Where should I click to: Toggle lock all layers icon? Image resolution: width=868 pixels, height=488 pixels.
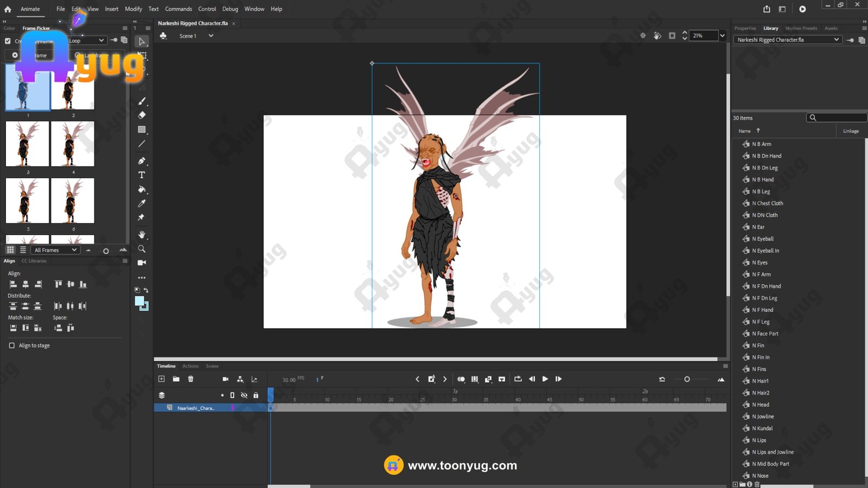(256, 395)
